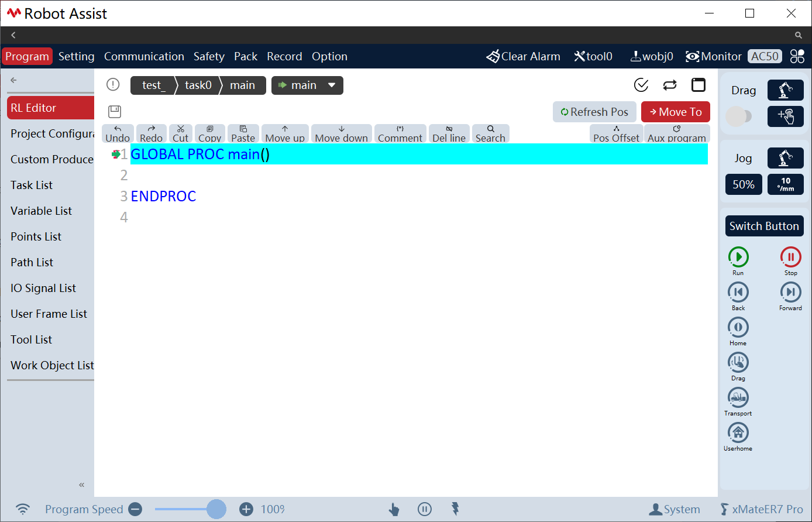Click the wobj0 selector in top bar
Viewport: 812px width, 522px height.
pyautogui.click(x=652, y=56)
